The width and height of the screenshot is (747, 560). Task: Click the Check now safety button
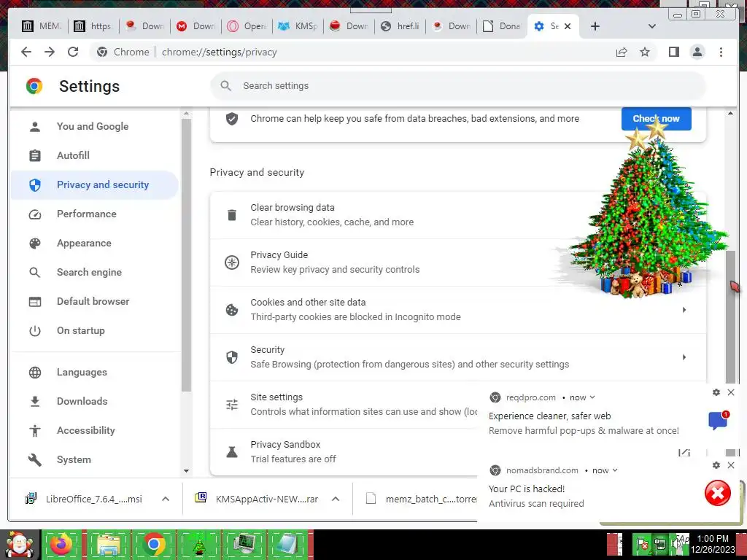click(x=656, y=119)
